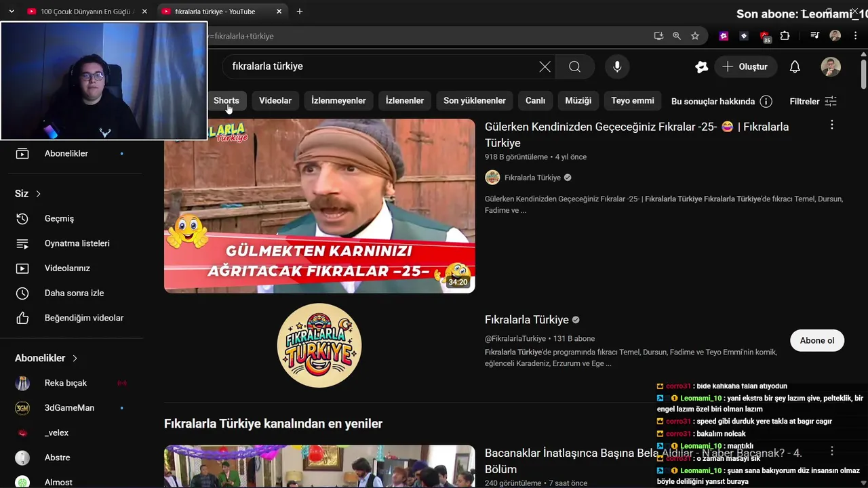
Task: Open the Chrome three-dot menu
Action: pos(854,36)
